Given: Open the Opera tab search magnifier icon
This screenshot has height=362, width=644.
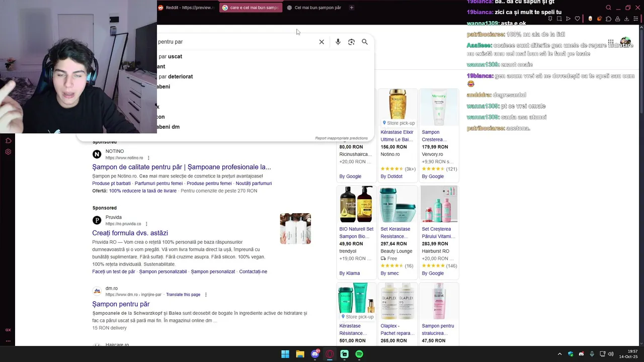Looking at the screenshot, I should tap(608, 8).
